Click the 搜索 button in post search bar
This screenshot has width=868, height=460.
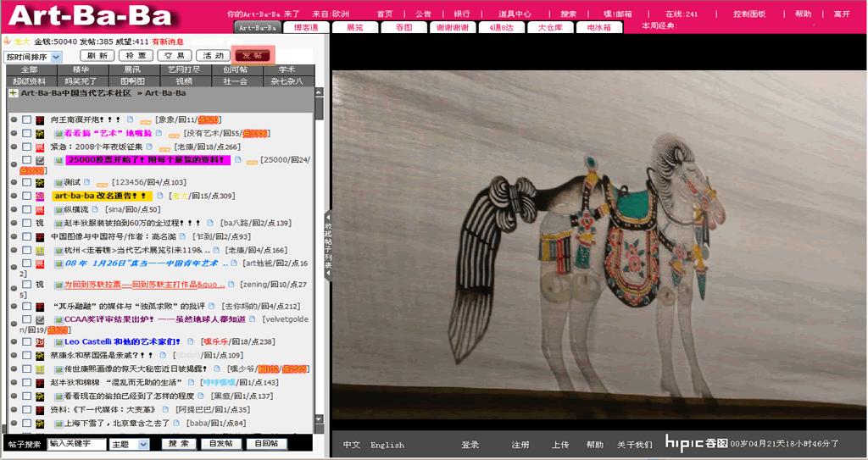(x=179, y=443)
